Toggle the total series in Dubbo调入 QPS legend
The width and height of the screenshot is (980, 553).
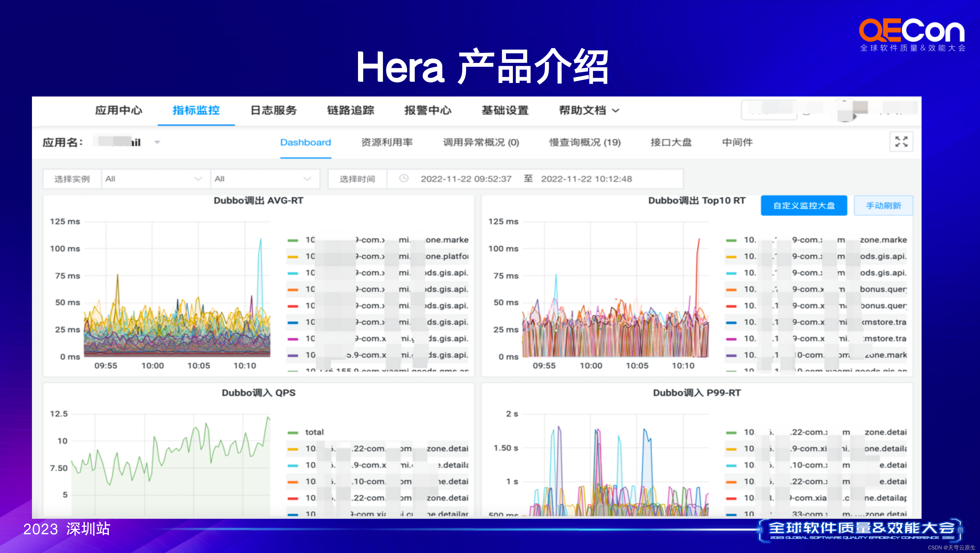click(x=314, y=432)
